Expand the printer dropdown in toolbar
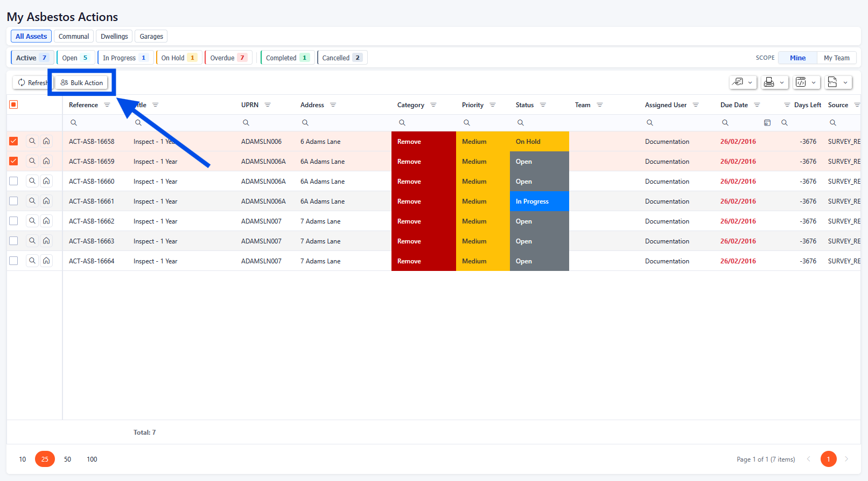The width and height of the screenshot is (868, 481). (774, 82)
